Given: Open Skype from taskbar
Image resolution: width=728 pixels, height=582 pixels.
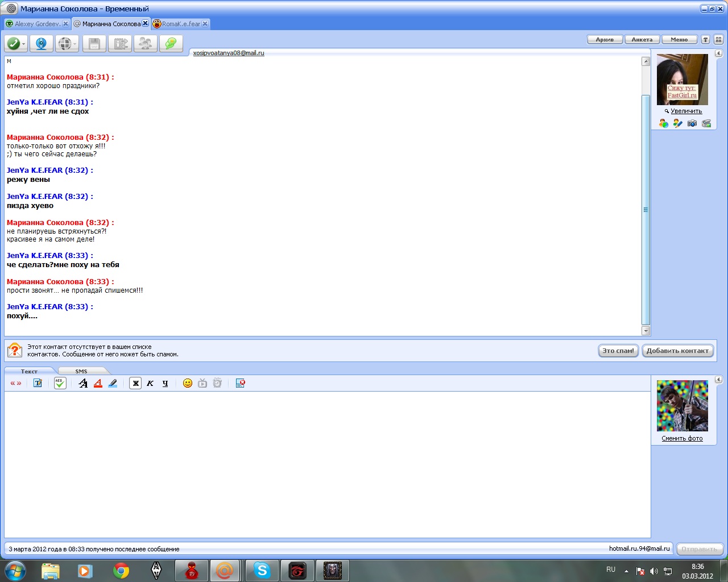Looking at the screenshot, I should coord(262,570).
